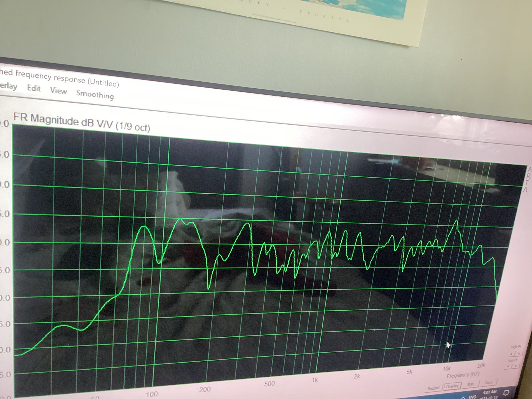532x399 pixels.
Task: Click the 500 frequency axis label
Action: pyautogui.click(x=269, y=384)
